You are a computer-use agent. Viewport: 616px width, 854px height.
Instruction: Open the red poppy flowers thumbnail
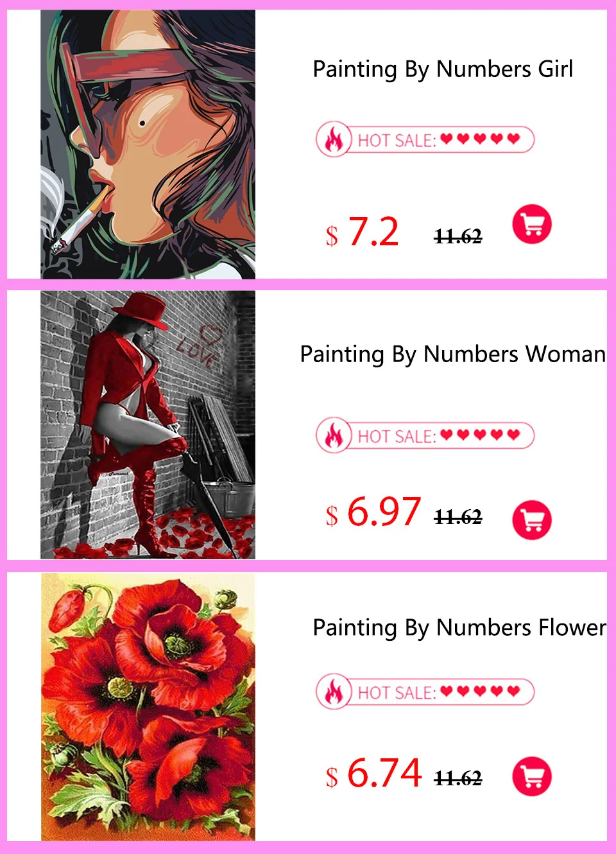pos(148,707)
